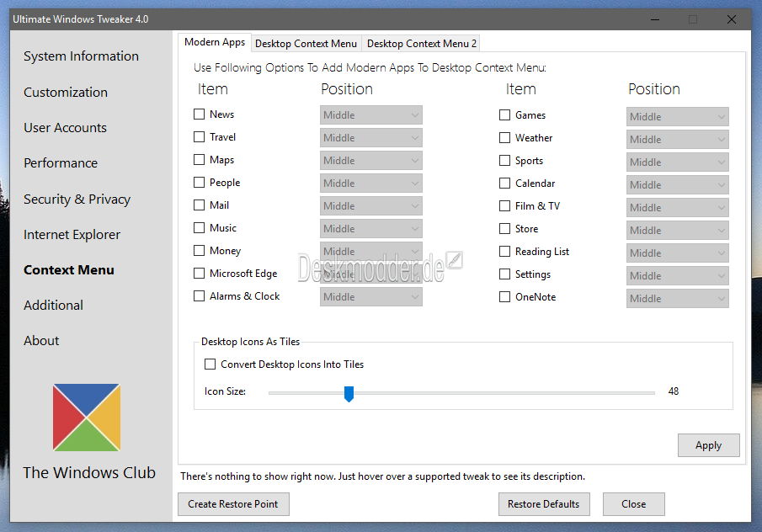762x532 pixels.
Task: Open the About section
Action: (41, 341)
